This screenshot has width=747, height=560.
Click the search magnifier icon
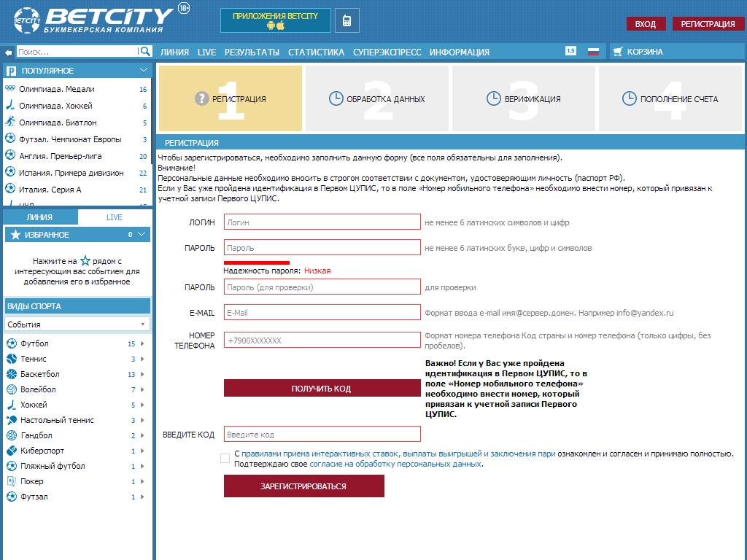pos(145,52)
